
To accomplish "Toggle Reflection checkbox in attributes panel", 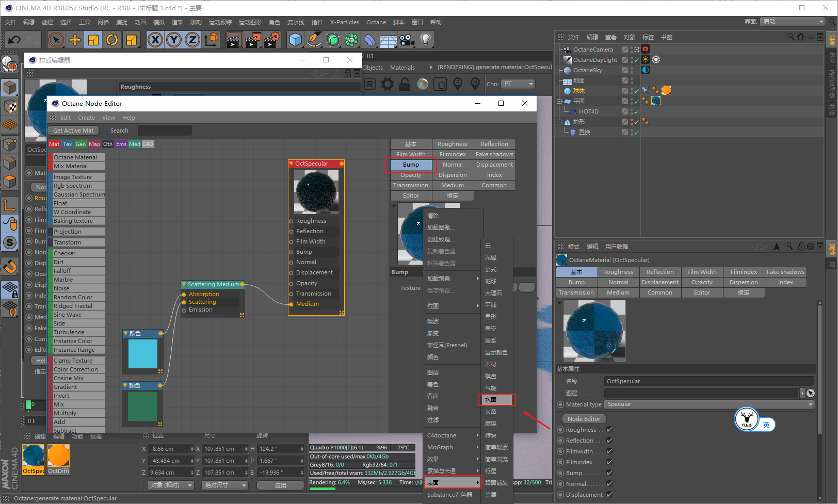I will [609, 440].
